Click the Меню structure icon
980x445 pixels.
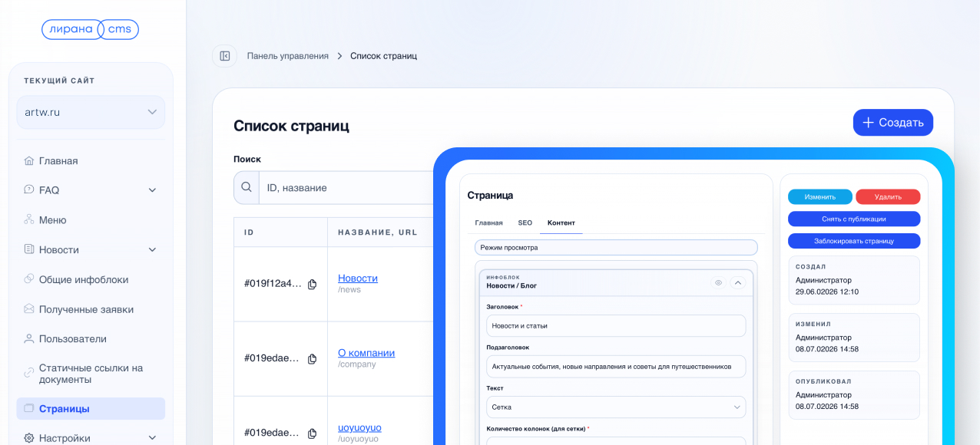29,220
